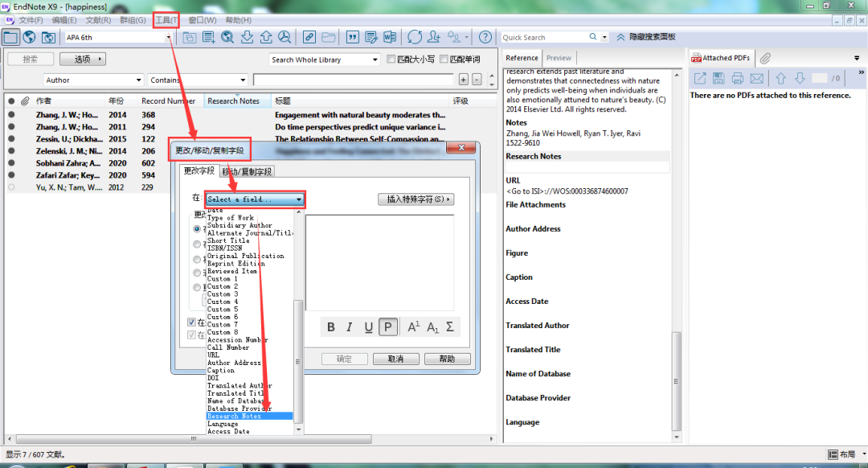Click field dropdown list scrollbar thumb

298,362
